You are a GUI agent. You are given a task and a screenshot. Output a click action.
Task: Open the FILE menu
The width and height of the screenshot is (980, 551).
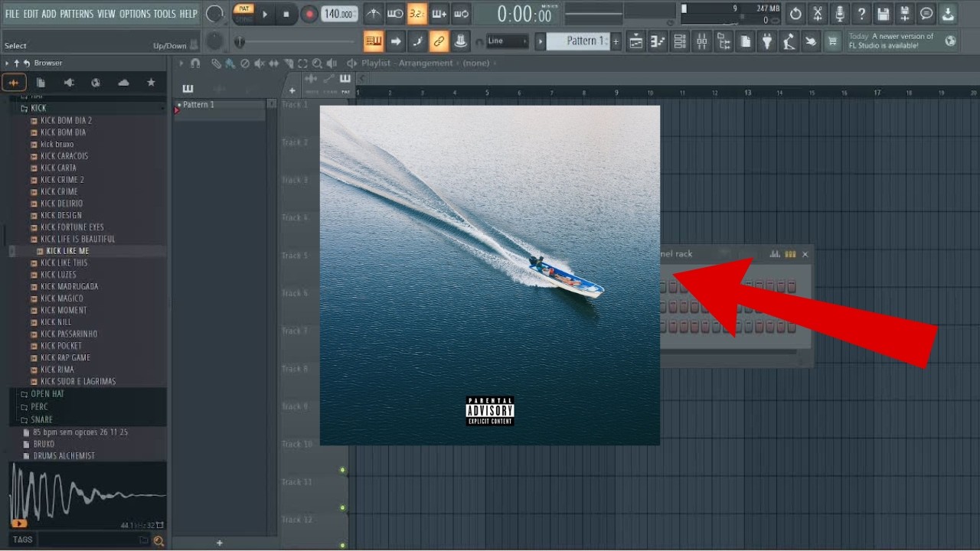coord(12,14)
